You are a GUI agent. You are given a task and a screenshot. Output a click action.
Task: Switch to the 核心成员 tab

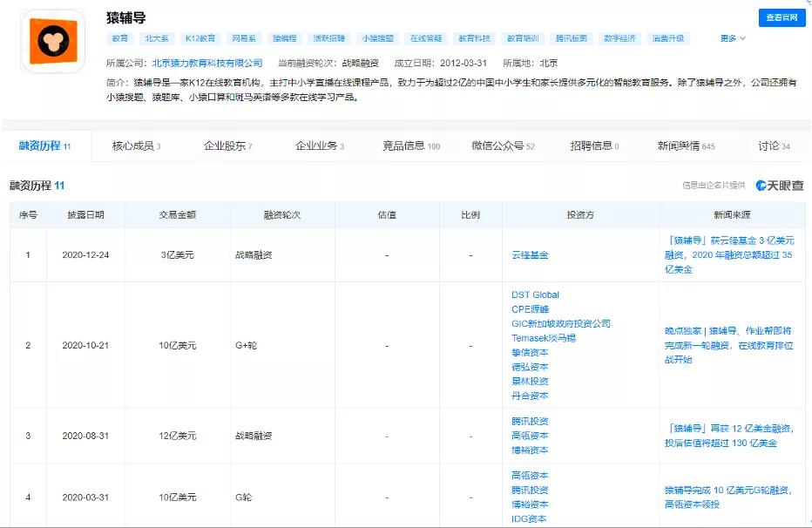tap(136, 146)
